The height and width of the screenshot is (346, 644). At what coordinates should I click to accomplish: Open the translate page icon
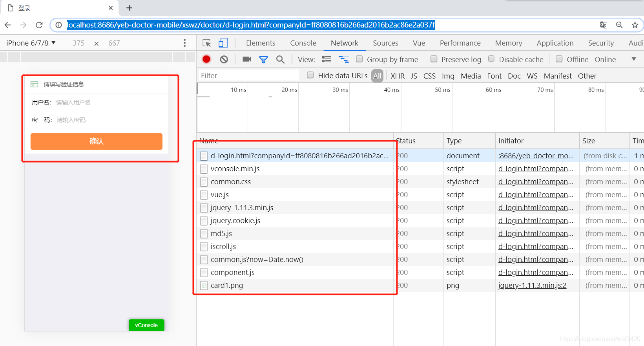coord(604,25)
